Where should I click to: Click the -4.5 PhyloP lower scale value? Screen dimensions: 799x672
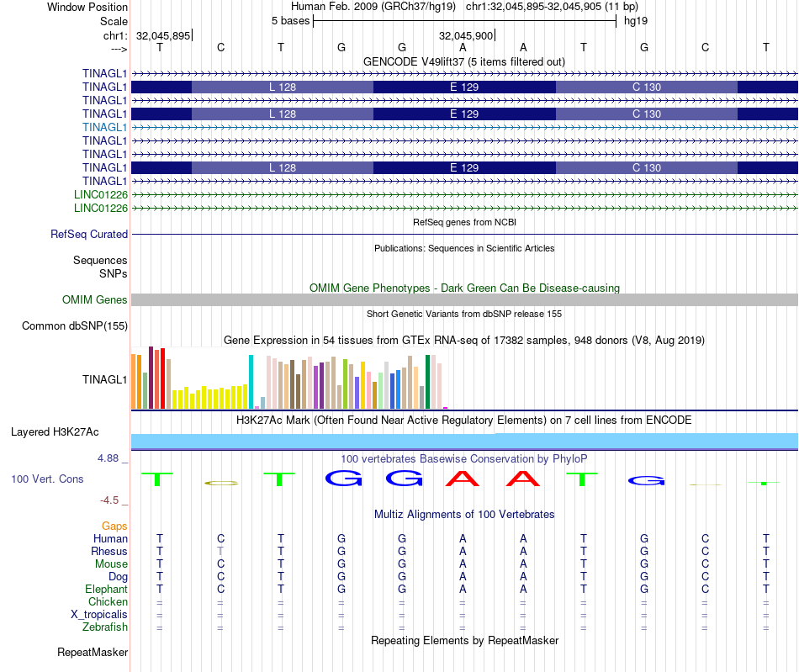(109, 500)
